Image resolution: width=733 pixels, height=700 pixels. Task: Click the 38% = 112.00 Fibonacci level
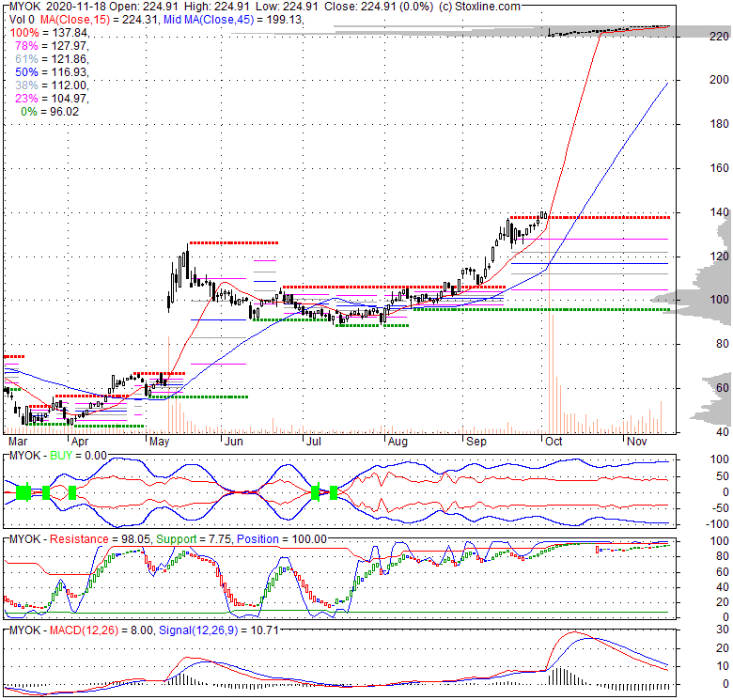tap(52, 86)
